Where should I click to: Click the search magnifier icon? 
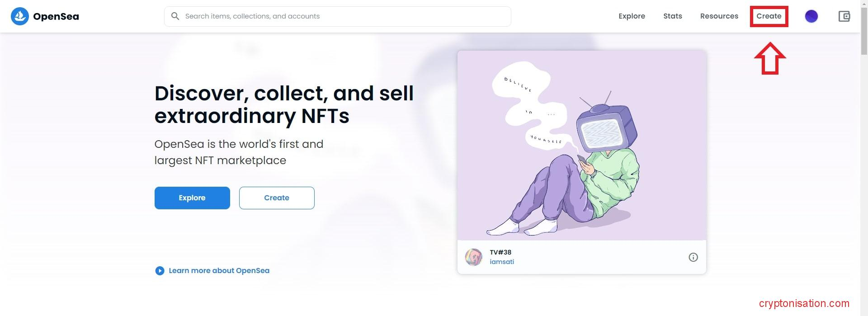click(175, 16)
